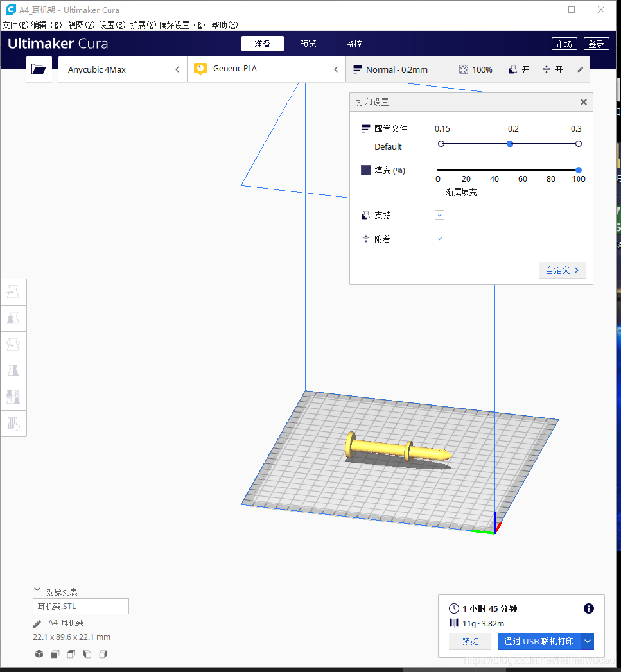Open the 市场 marketplace
Viewport: 621px width, 672px height.
[x=564, y=44]
